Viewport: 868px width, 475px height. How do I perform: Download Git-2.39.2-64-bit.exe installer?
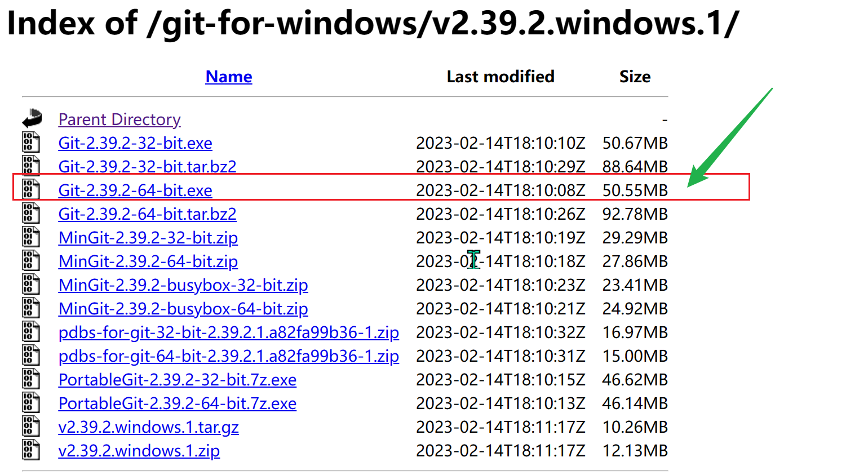pos(135,190)
